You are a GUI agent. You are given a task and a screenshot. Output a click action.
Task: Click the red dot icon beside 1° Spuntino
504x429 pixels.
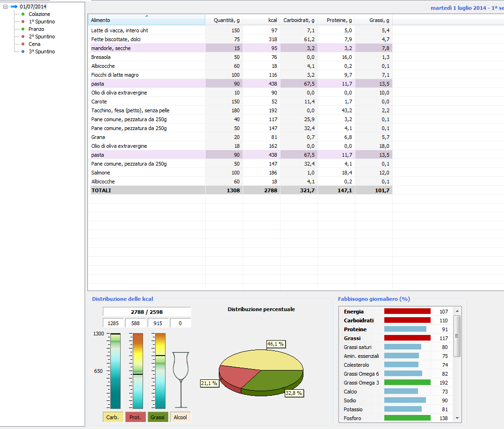tap(22, 22)
